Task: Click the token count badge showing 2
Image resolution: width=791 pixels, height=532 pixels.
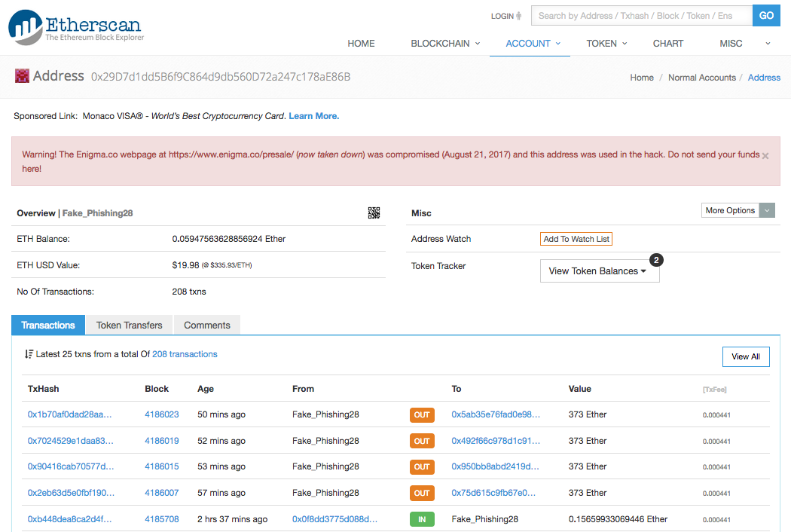Action: coord(656,260)
